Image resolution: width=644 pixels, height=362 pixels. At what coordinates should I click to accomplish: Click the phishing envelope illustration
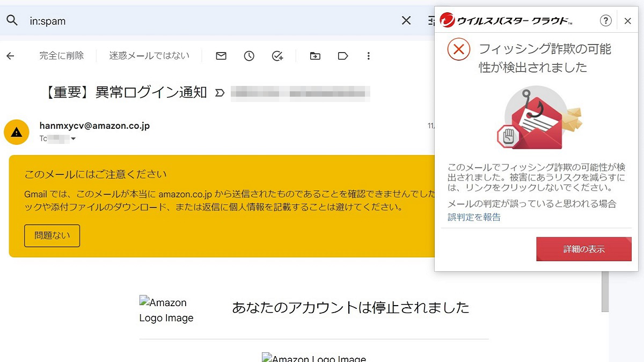coord(539,118)
